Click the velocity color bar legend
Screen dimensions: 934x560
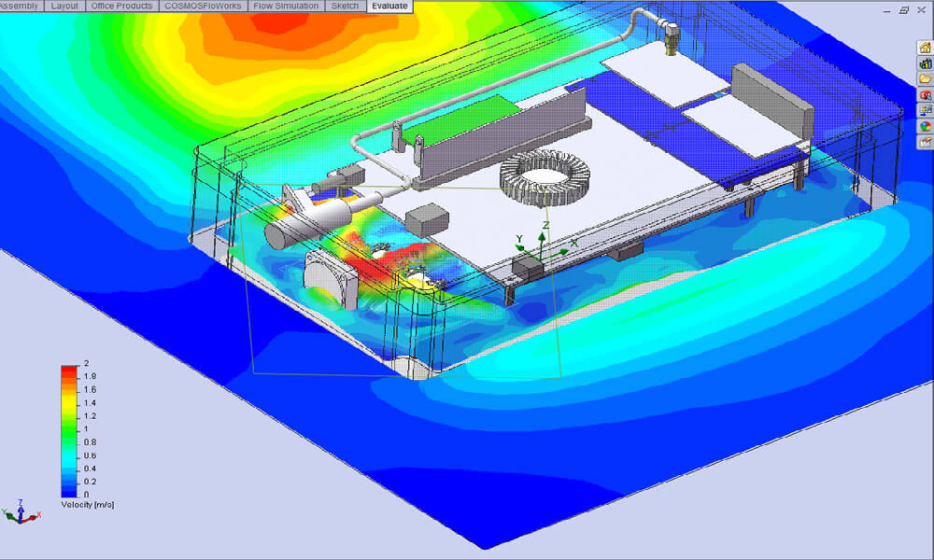(x=70, y=431)
